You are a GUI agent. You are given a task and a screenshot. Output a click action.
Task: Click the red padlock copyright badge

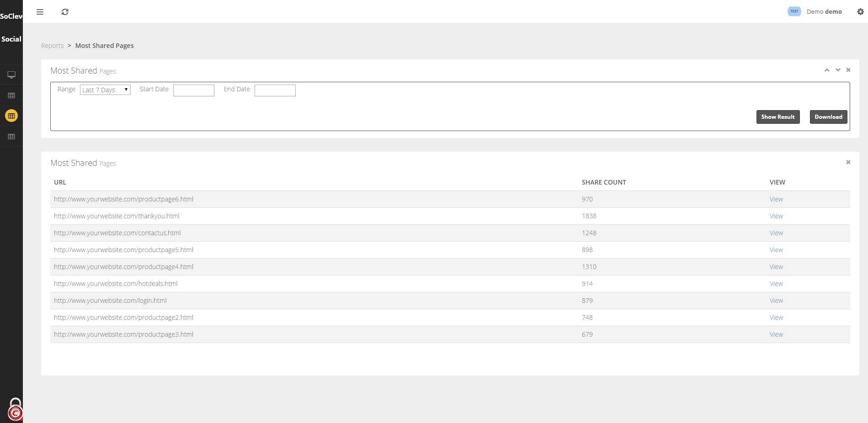pos(15,410)
